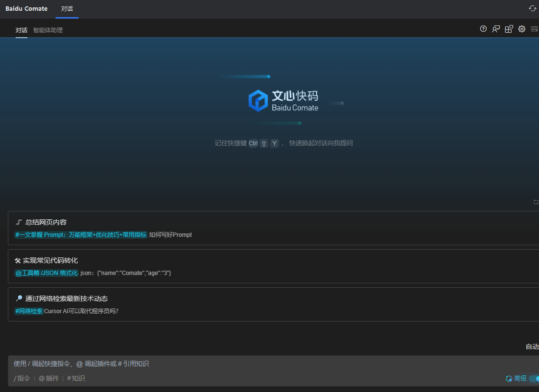Click the Ctrl key hint
539x392 pixels.
click(253, 143)
